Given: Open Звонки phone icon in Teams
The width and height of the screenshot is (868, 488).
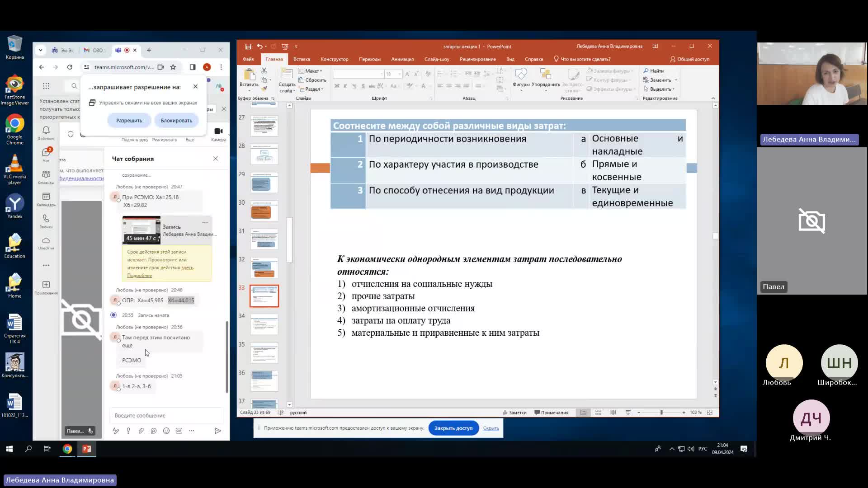Looking at the screenshot, I should click(x=46, y=221).
